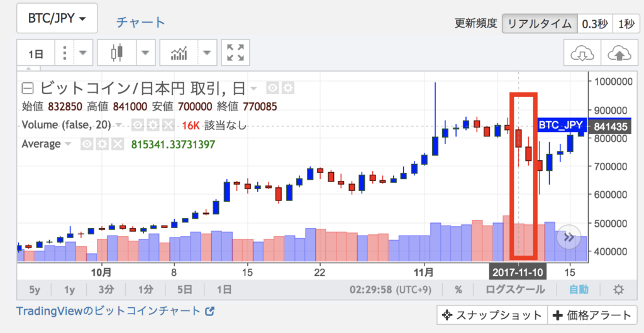
Task: Toggle 自動 auto scale
Action: coord(579,290)
